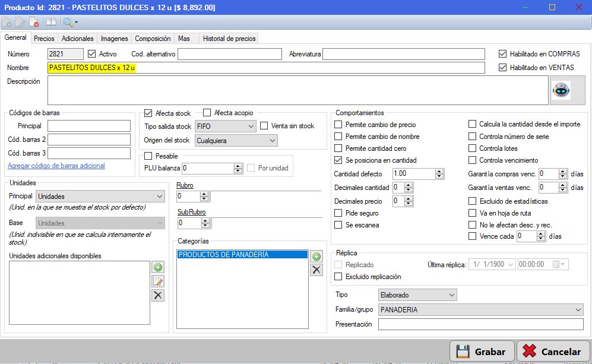Click Agregar código de barras adicional link
This screenshot has width=592, height=364.
pyautogui.click(x=56, y=166)
